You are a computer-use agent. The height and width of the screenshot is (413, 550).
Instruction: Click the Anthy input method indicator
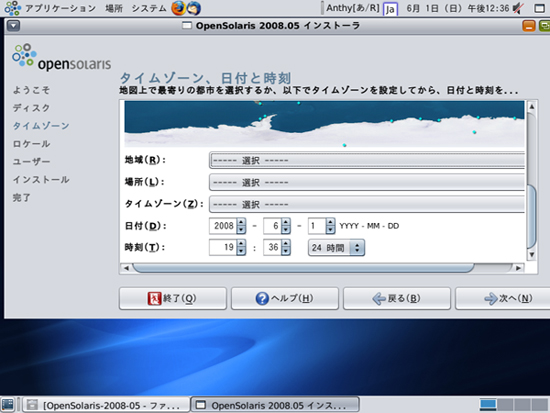pyautogui.click(x=353, y=8)
